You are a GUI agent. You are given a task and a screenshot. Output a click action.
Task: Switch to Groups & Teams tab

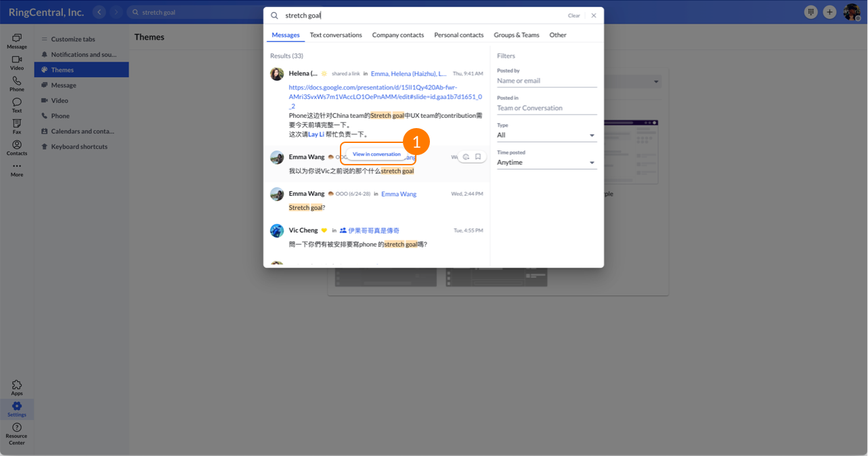pos(516,35)
